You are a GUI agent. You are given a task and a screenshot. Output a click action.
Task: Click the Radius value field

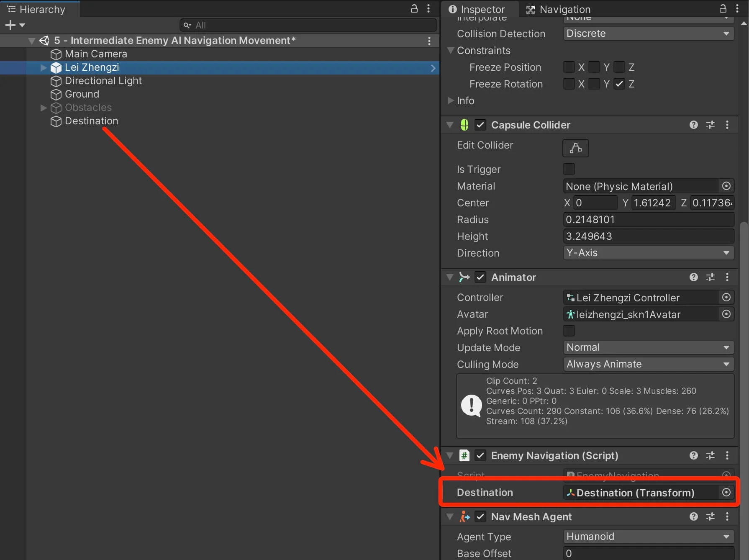point(649,219)
